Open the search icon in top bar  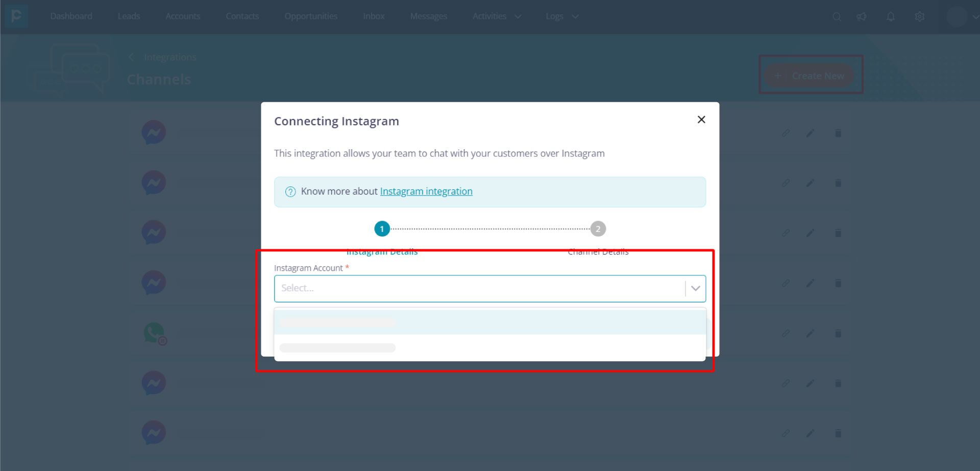pos(837,17)
